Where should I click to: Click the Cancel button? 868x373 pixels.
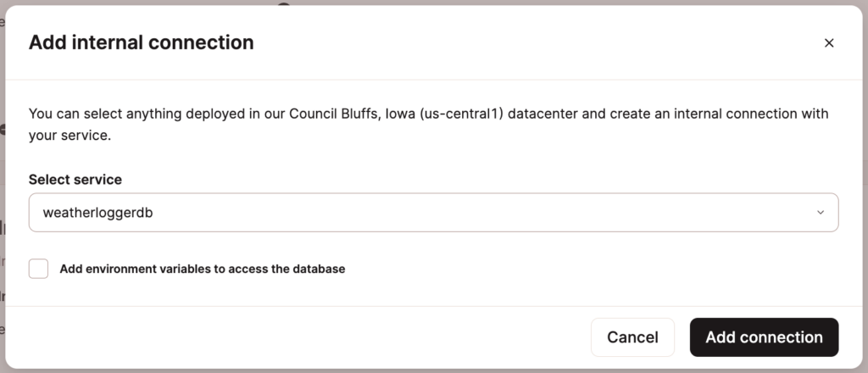(632, 337)
